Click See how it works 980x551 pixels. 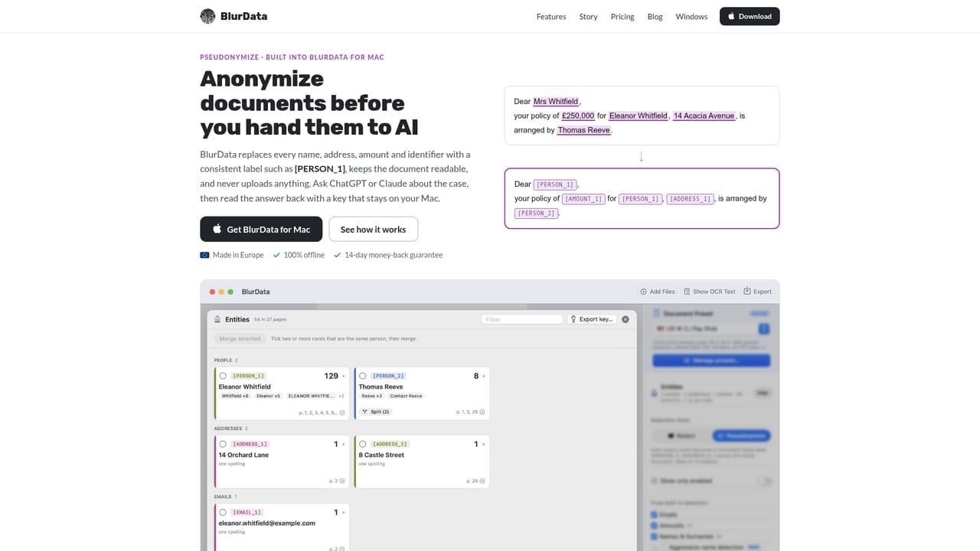pos(373,229)
